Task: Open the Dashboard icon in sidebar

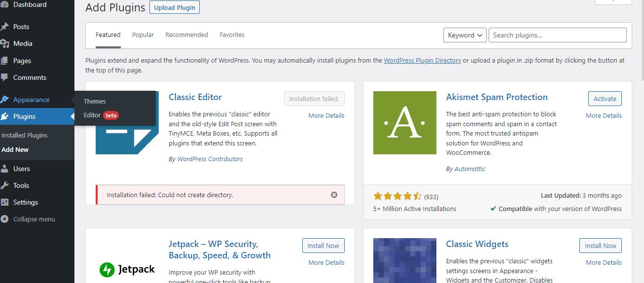Action: pyautogui.click(x=4, y=5)
